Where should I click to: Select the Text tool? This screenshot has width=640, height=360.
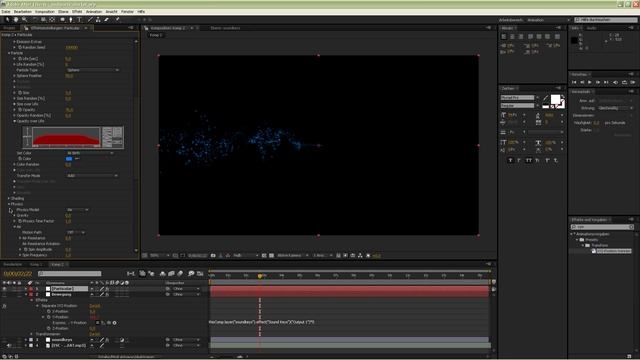[x=79, y=19]
